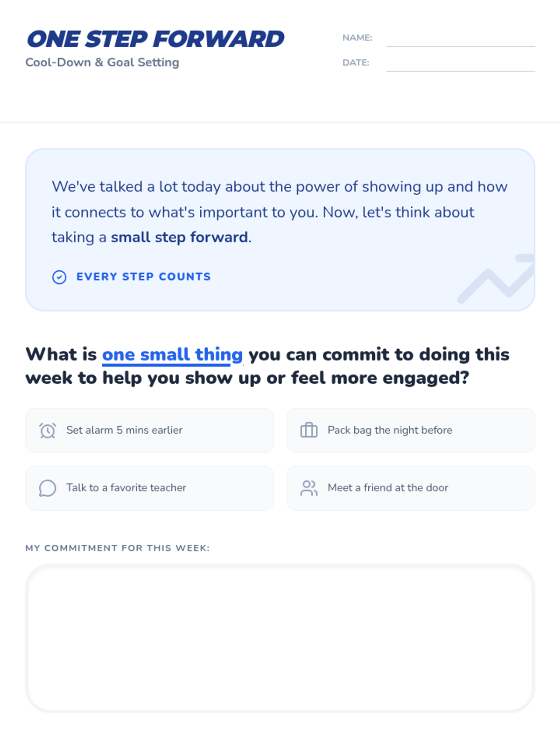Click the two-people friends icon
Image resolution: width=560 pixels, height=747 pixels.
(309, 488)
